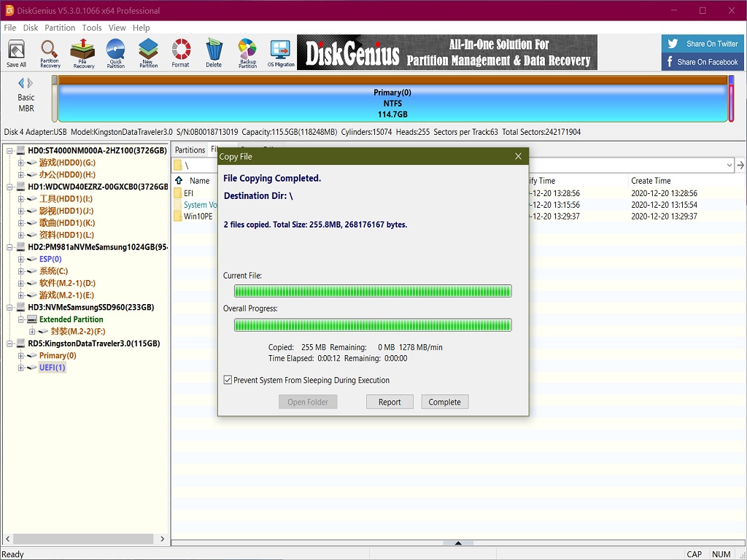The width and height of the screenshot is (747, 560).
Task: Switch to the Partitions tab
Action: click(x=190, y=149)
